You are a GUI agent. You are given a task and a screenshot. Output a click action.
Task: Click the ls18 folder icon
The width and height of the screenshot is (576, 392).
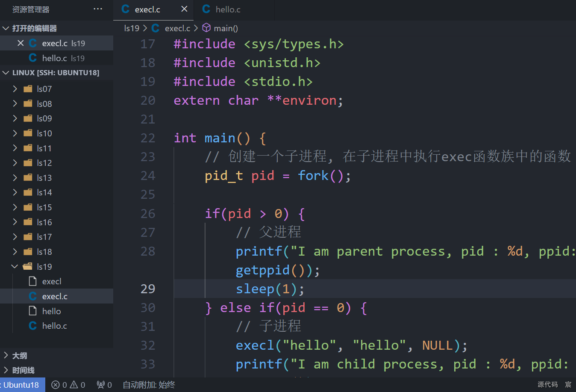pos(28,252)
